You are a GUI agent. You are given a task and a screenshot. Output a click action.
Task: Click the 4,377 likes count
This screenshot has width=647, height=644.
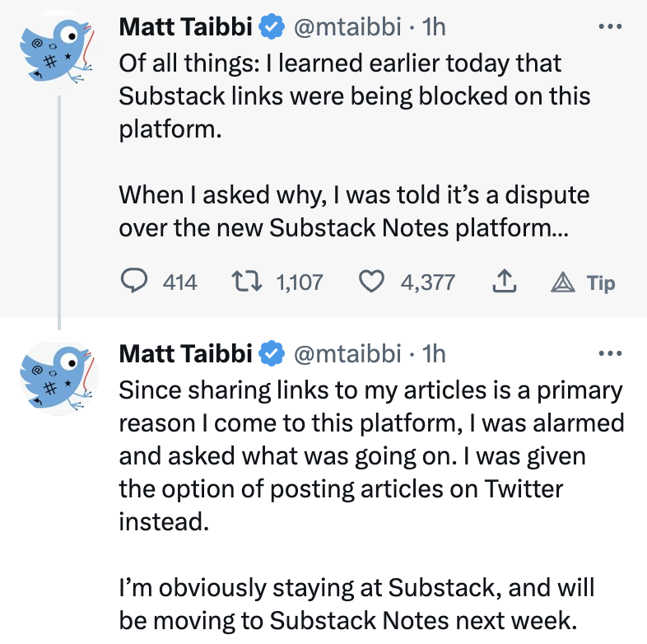(x=427, y=282)
